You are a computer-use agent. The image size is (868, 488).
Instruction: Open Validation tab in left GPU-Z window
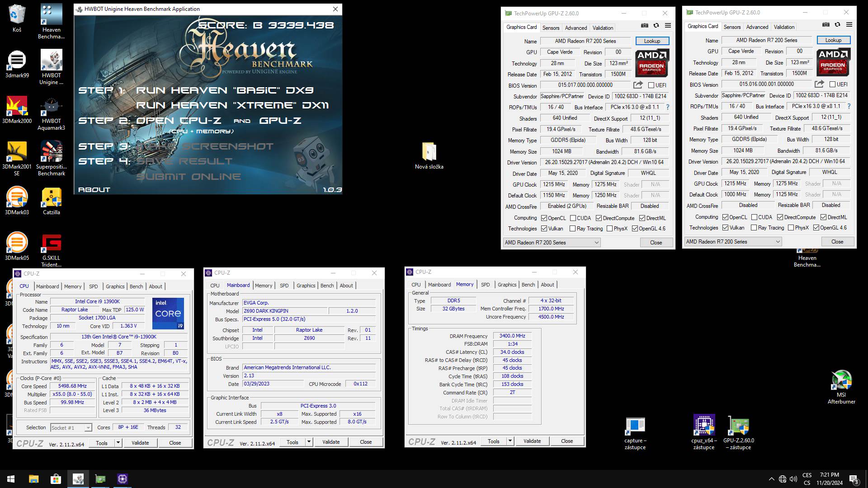(603, 28)
